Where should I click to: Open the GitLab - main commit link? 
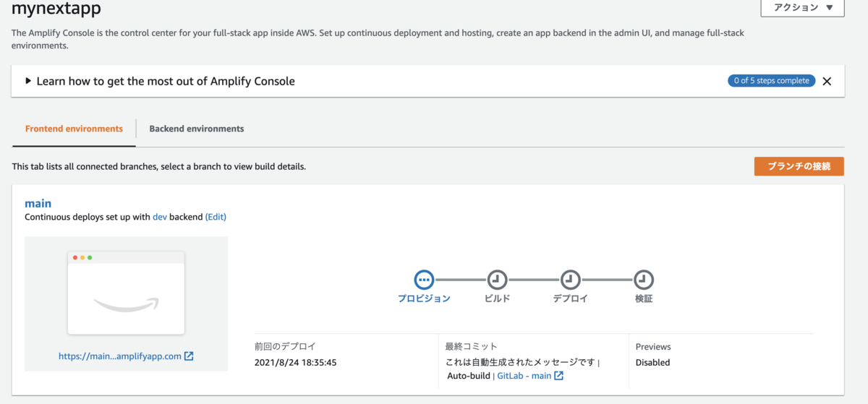click(x=524, y=376)
